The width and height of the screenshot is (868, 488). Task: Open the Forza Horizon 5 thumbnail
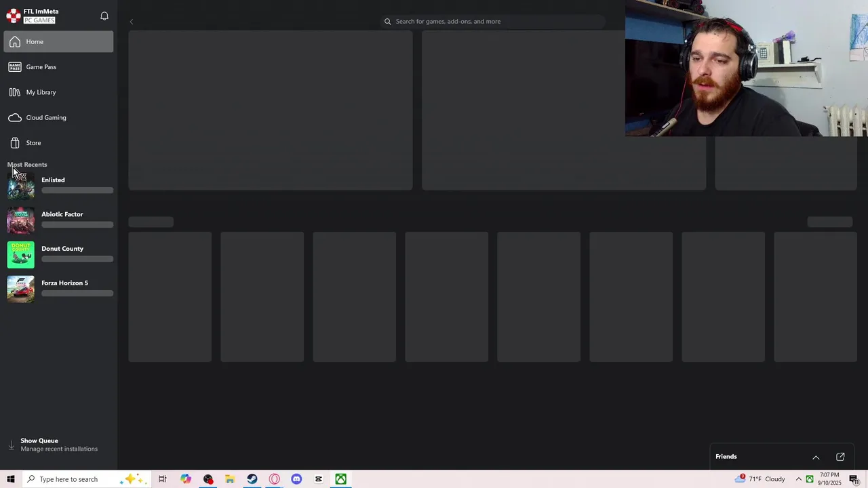tap(21, 289)
